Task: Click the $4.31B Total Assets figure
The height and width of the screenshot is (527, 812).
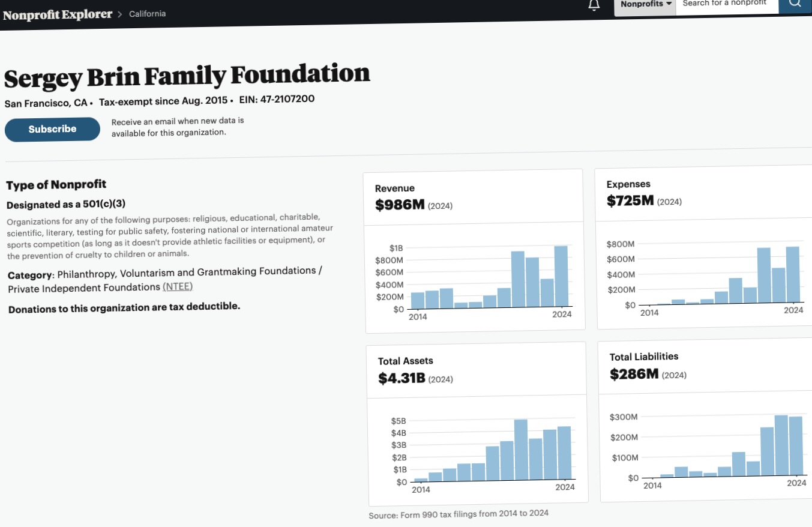Action: click(x=401, y=379)
